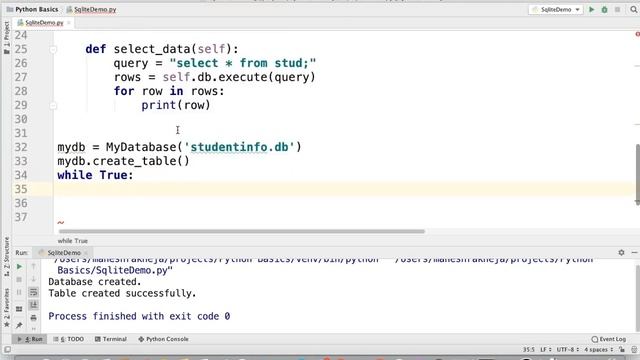Run SqliteDemo with the toolbar play icon
640x360 pixels.
591,9
